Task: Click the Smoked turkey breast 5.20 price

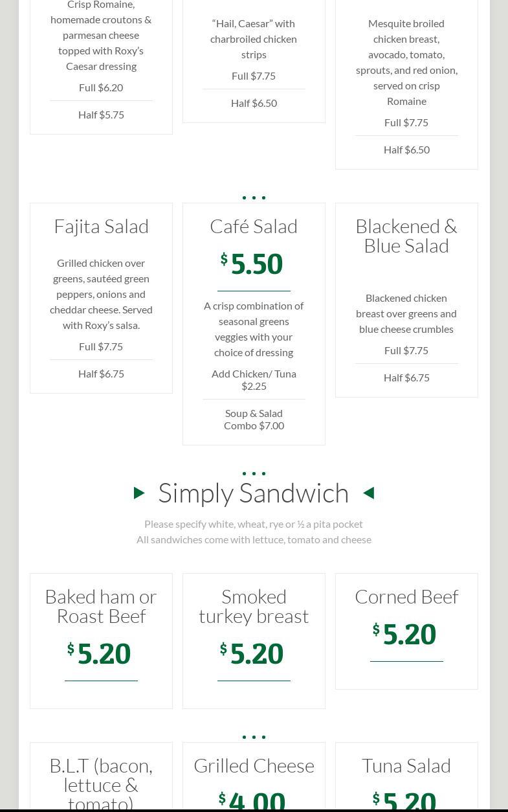Action: 257,654
